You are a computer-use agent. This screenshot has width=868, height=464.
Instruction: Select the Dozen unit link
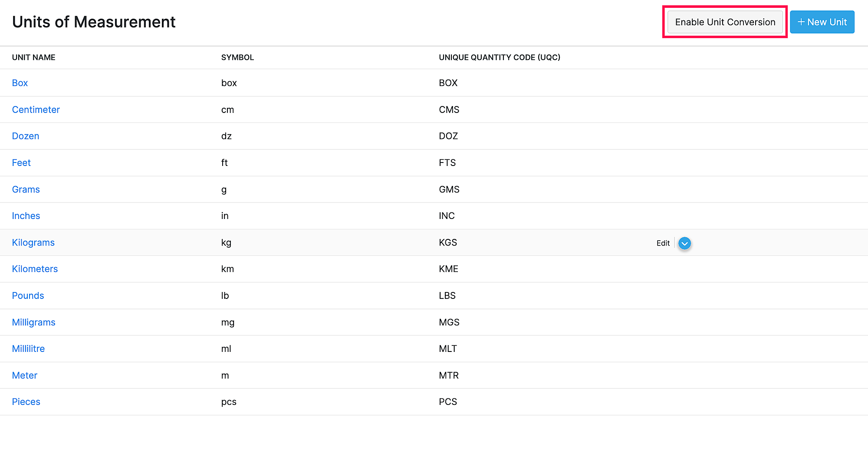pyautogui.click(x=26, y=136)
